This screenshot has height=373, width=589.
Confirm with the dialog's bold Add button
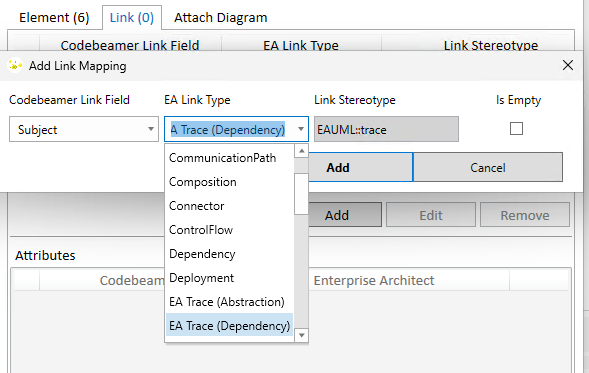click(361, 167)
